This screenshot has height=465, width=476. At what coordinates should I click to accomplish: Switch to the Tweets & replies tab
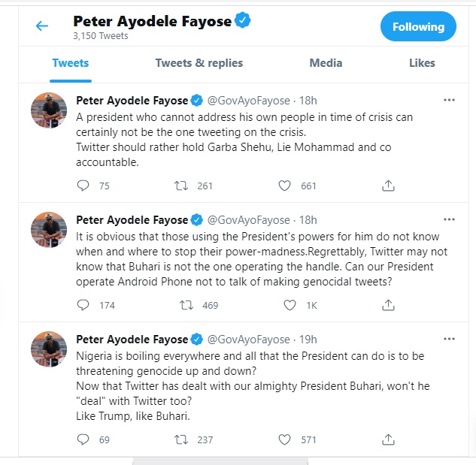(x=199, y=63)
